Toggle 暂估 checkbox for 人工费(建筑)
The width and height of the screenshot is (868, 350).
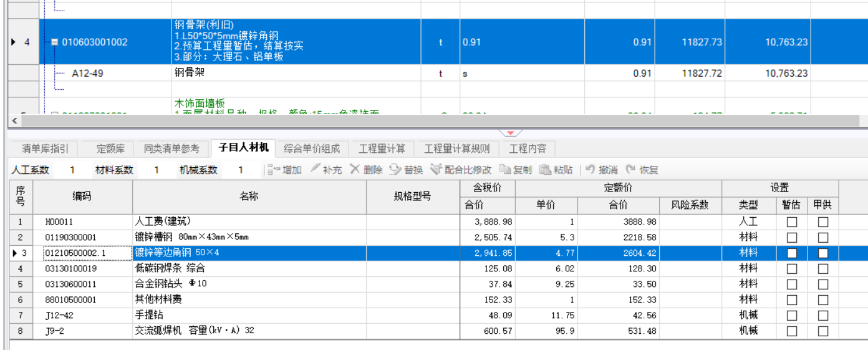(x=792, y=221)
